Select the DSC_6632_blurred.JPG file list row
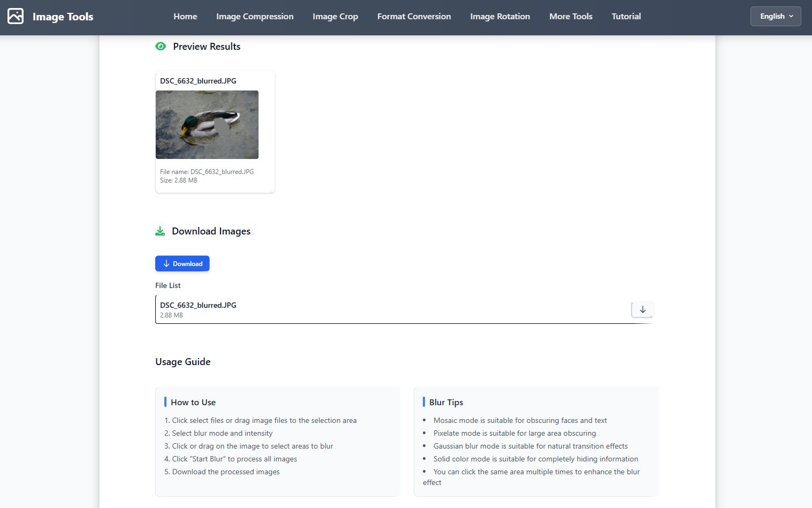Viewport: 812px width, 508px height. (x=404, y=309)
